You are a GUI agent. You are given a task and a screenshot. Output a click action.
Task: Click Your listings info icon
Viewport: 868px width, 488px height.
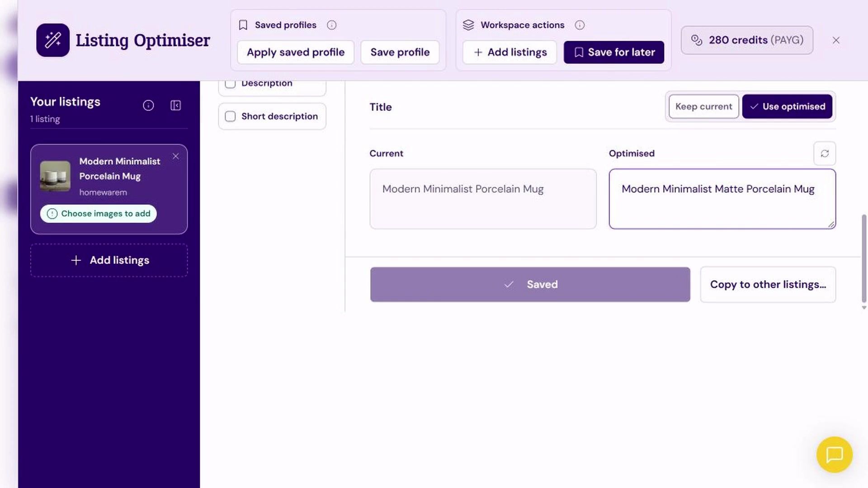pyautogui.click(x=148, y=106)
